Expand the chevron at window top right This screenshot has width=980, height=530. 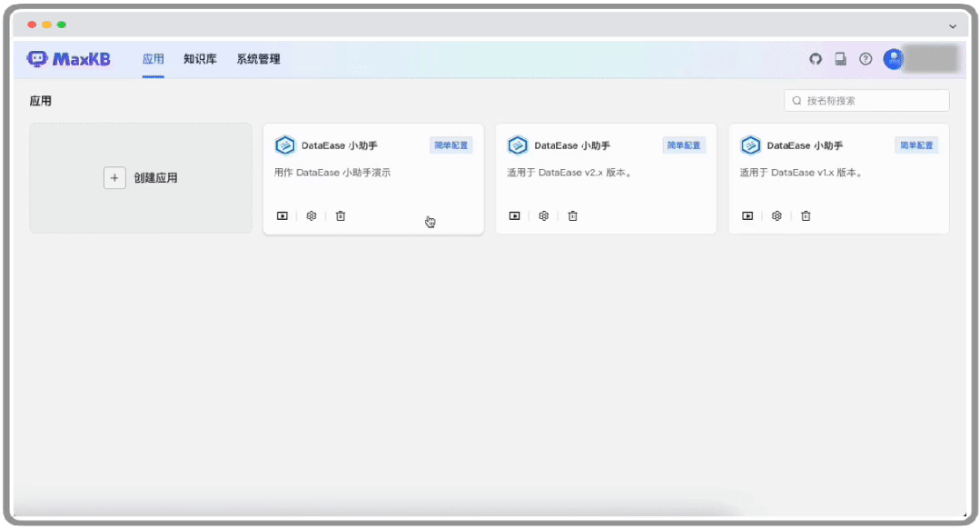[x=953, y=26]
